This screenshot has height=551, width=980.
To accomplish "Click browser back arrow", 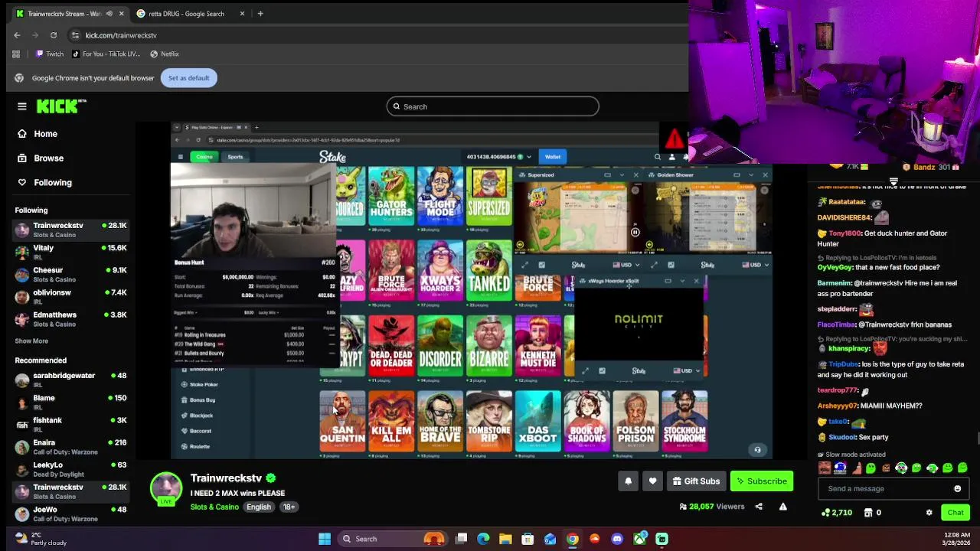I will pyautogui.click(x=17, y=35).
